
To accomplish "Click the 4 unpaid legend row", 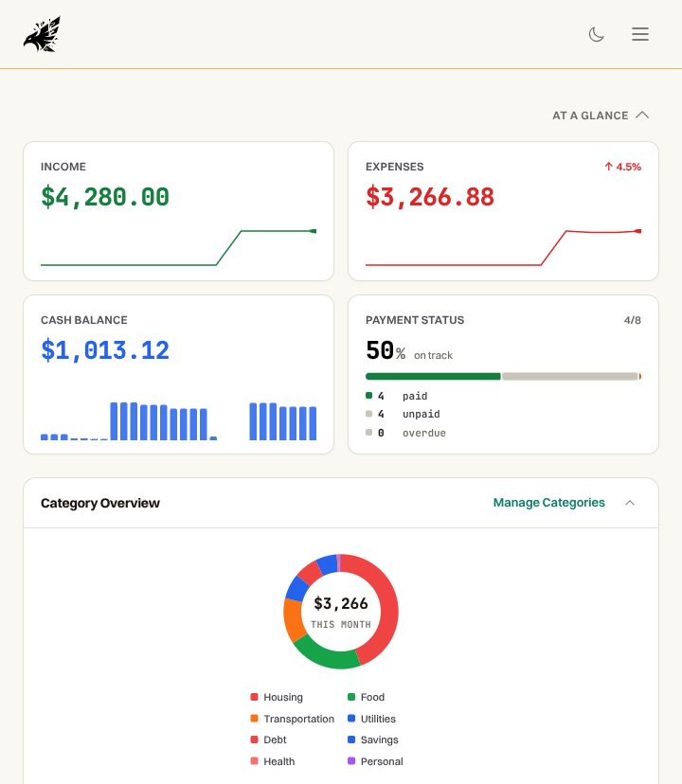I will click(403, 414).
